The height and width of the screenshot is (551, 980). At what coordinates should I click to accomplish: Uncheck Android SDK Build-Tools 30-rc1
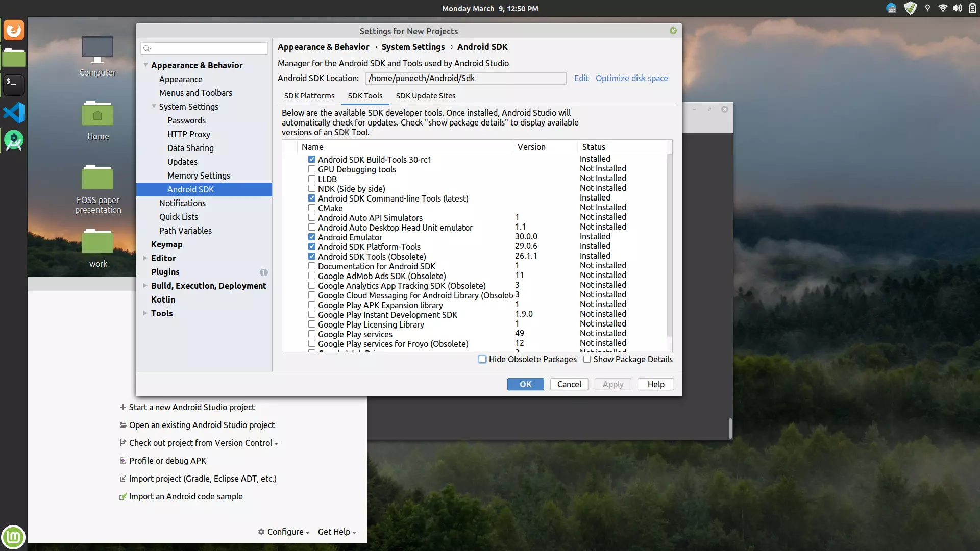pos(312,160)
